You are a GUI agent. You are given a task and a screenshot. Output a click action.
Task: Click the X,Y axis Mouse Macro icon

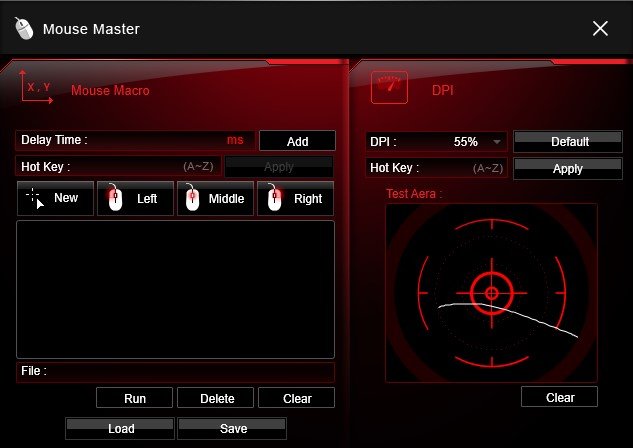[36, 87]
